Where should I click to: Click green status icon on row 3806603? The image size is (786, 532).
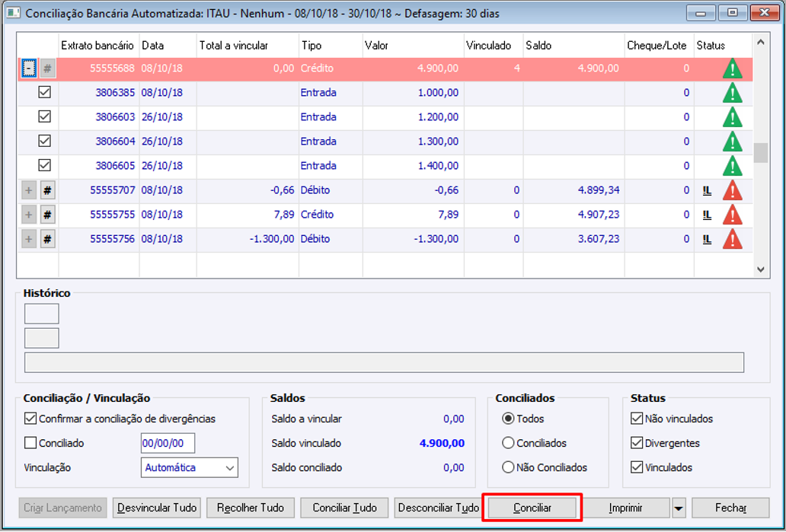tap(733, 117)
